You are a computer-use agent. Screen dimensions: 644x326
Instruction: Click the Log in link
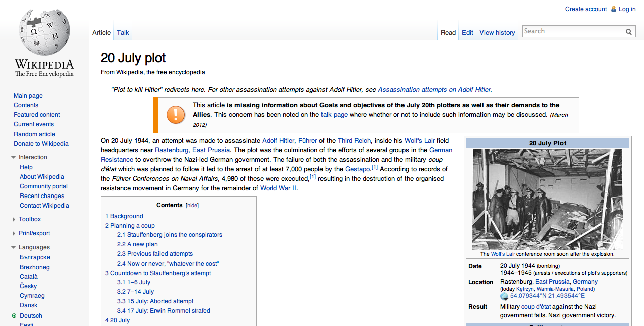pos(627,9)
